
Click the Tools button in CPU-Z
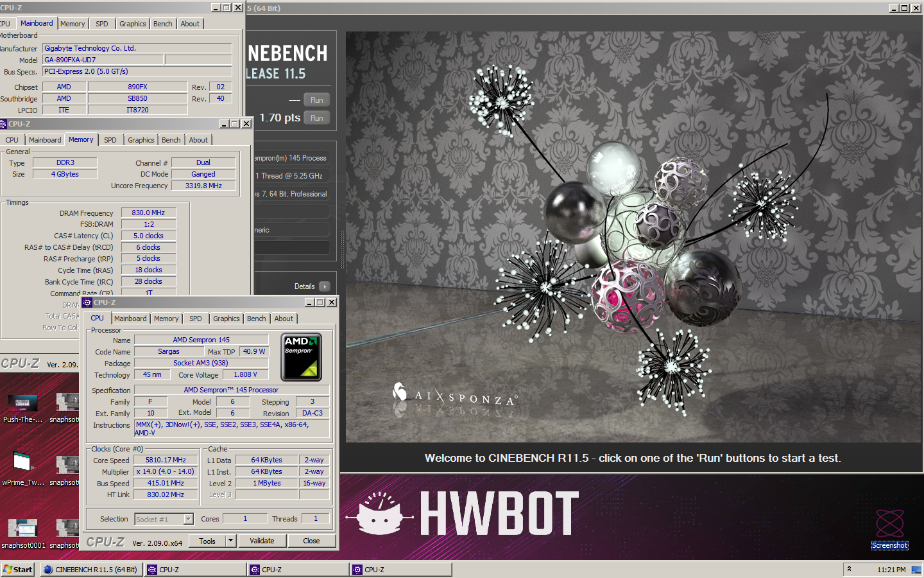point(207,541)
